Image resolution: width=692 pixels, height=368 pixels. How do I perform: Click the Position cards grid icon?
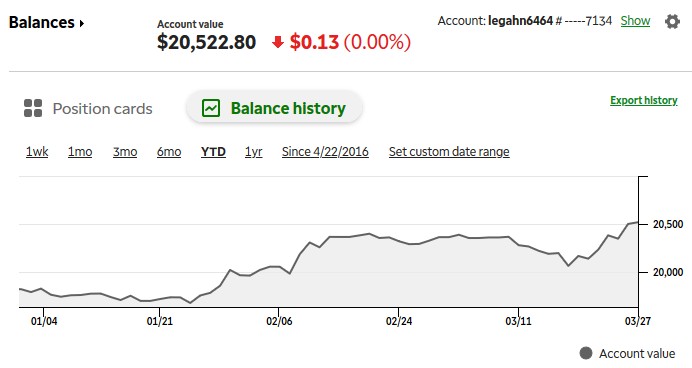(x=33, y=108)
